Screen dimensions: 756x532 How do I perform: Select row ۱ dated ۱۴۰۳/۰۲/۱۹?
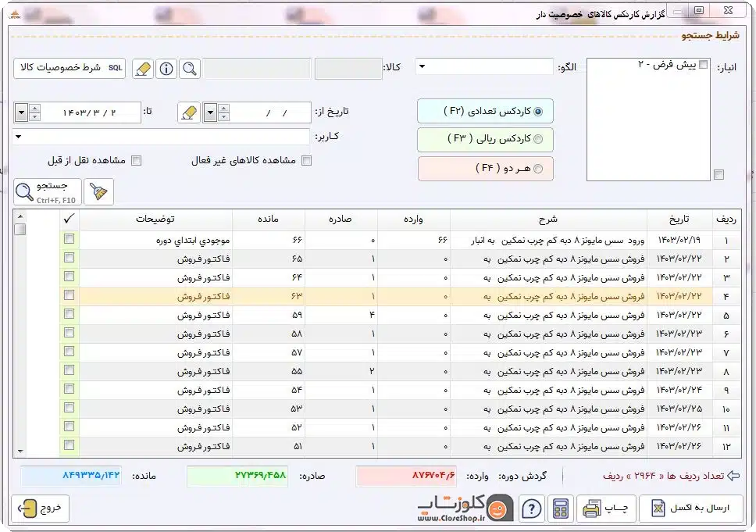(401, 240)
